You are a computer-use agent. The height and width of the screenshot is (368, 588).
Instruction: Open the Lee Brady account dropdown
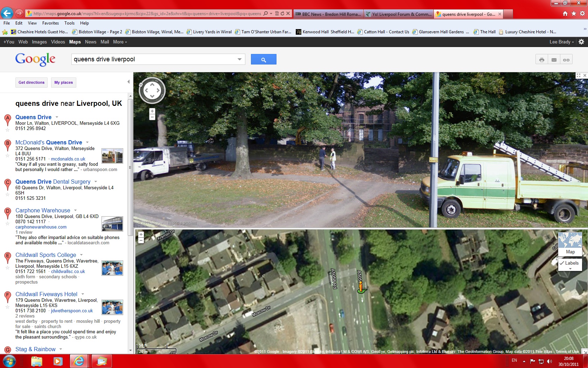[561, 42]
